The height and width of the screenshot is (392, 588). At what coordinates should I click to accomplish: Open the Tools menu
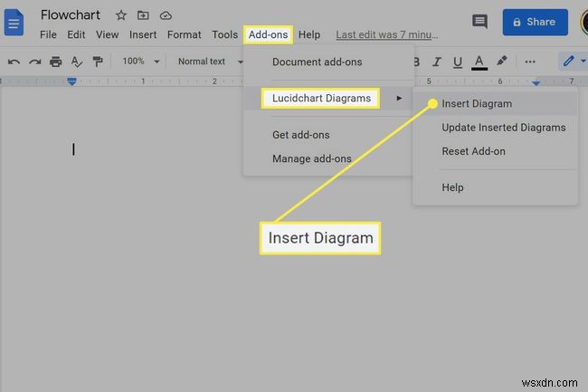click(224, 34)
